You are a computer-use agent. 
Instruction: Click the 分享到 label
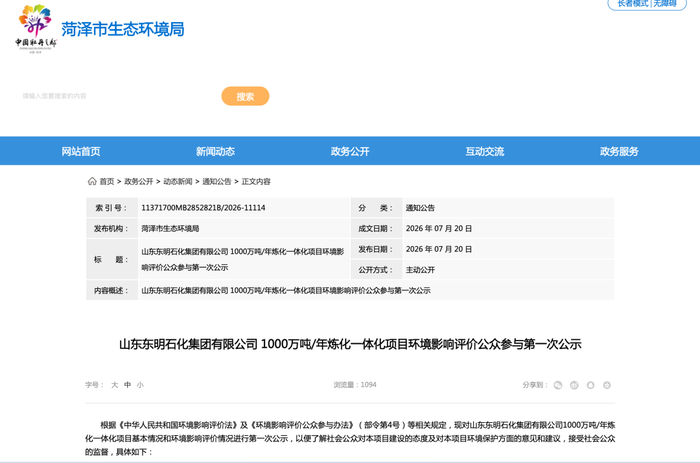(535, 385)
